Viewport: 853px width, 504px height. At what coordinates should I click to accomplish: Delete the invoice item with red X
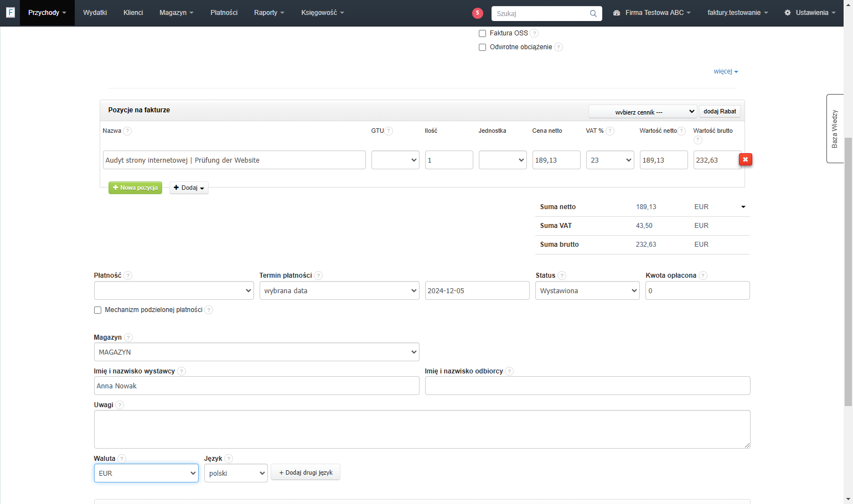pos(746,159)
